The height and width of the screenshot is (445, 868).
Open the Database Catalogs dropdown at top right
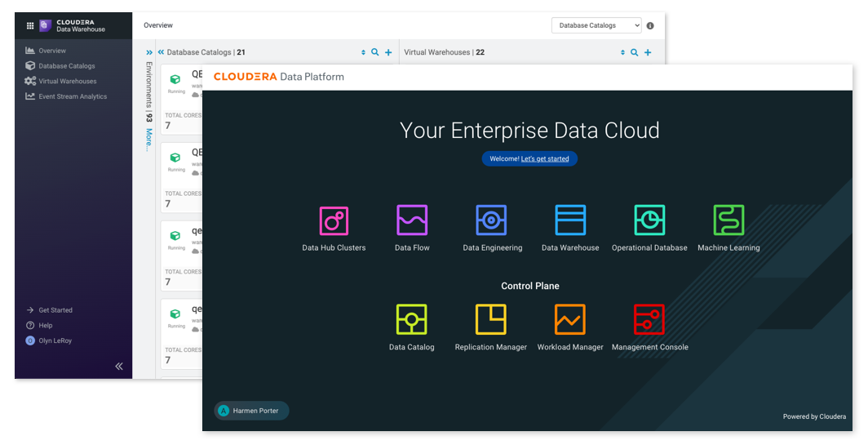pos(596,25)
